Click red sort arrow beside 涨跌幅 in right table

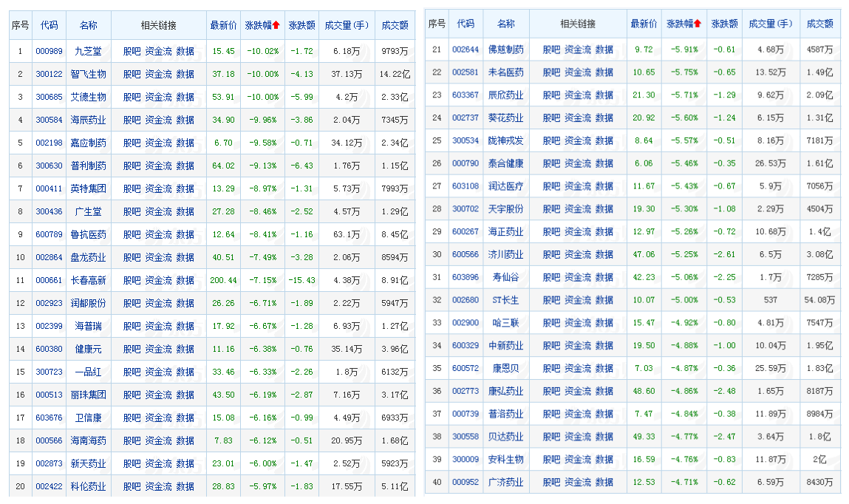pyautogui.click(x=697, y=24)
